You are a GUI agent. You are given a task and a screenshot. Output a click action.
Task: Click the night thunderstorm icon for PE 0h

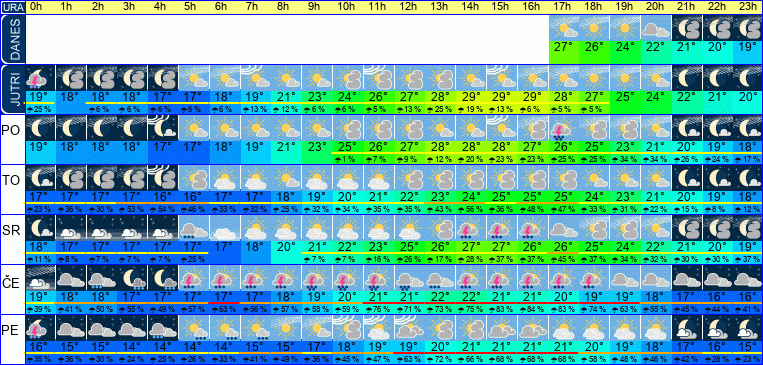(40, 328)
